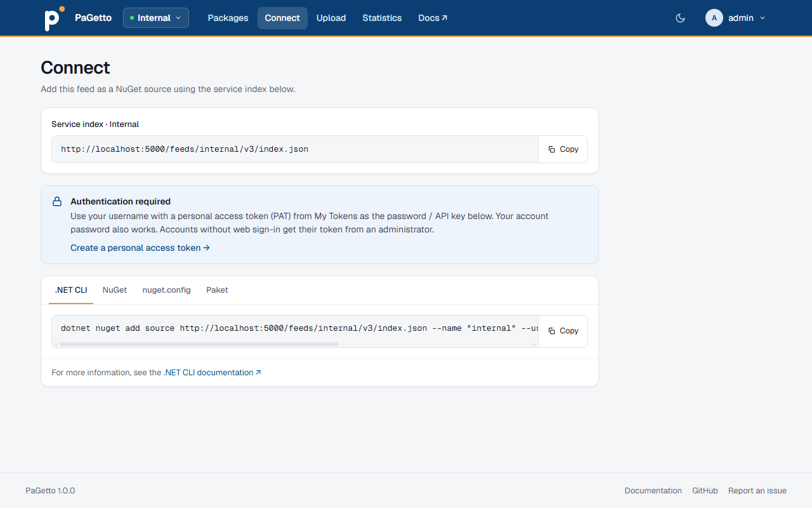Open the Docs external link
Image resolution: width=812 pixels, height=508 pixels.
pos(433,18)
